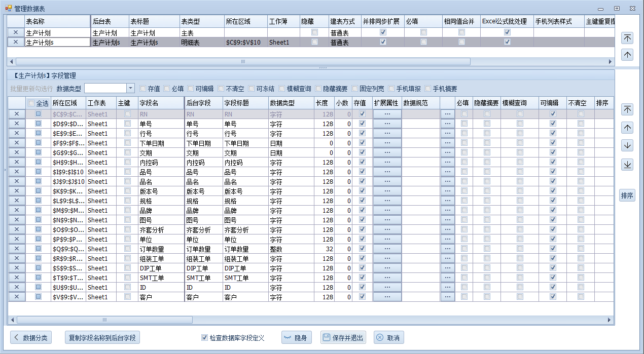Click 复制字段名称到后台字段 button
Image resolution: width=644 pixels, height=354 pixels.
(x=102, y=338)
